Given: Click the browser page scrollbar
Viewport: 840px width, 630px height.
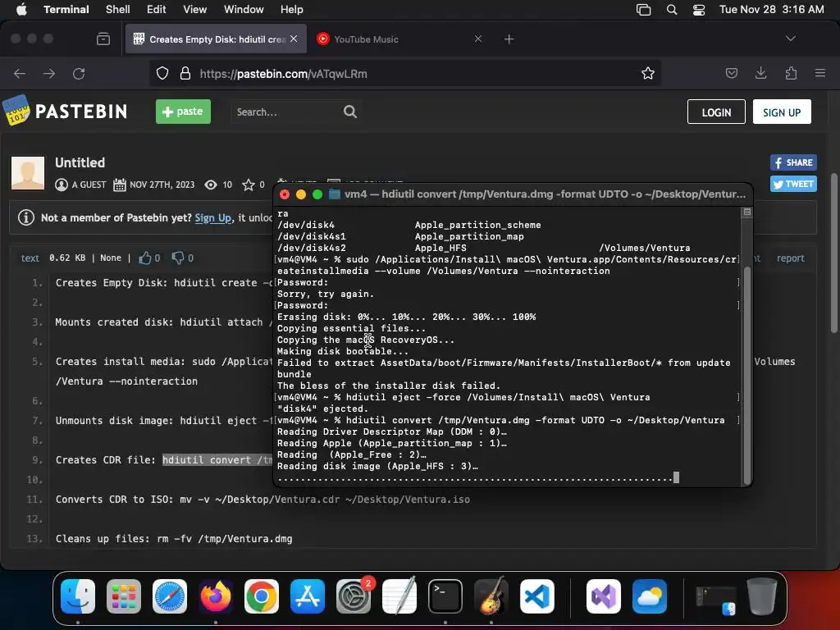Looking at the screenshot, I should click(833, 253).
